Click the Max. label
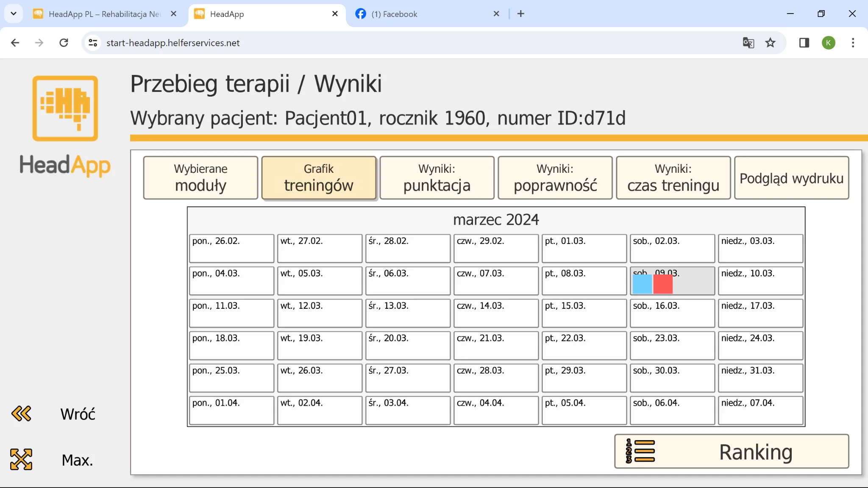 coord(77,460)
